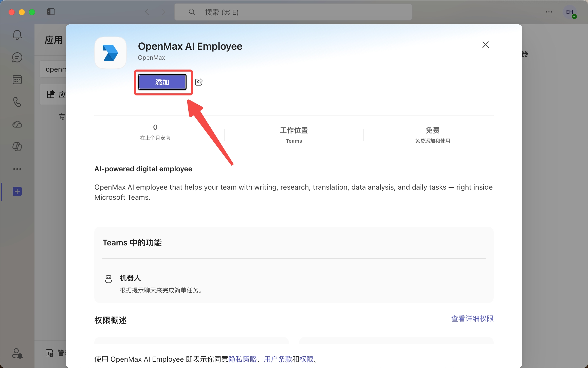Close the OpenMax AI Employee dialog
This screenshot has height=368, width=588.
pos(485,45)
